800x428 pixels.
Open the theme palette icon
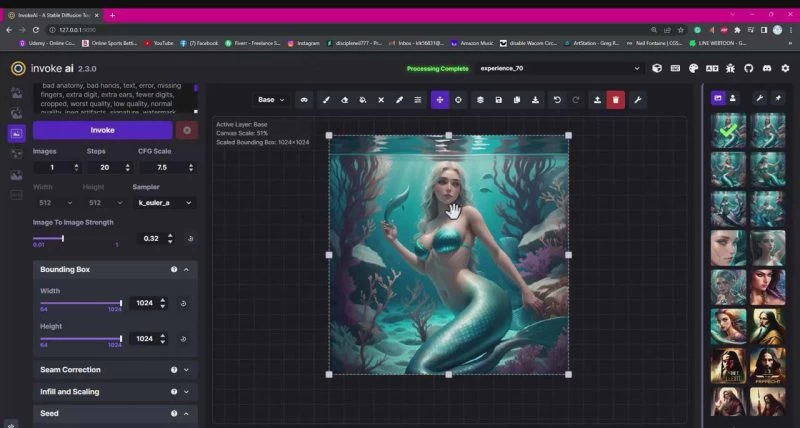[695, 68]
